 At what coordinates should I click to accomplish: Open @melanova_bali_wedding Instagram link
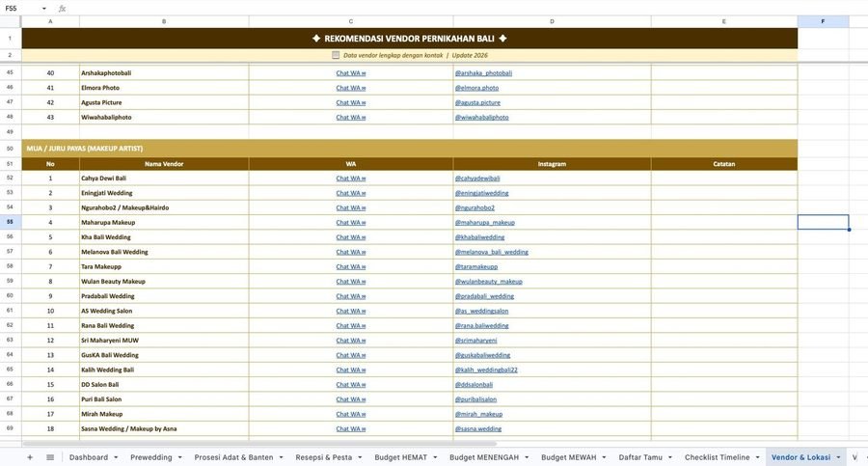[x=491, y=252]
